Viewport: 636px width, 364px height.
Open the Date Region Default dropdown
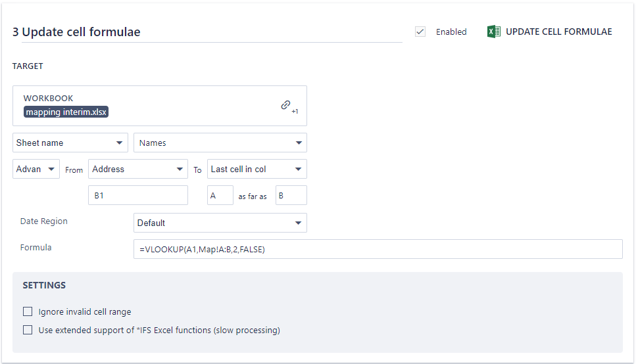click(220, 223)
